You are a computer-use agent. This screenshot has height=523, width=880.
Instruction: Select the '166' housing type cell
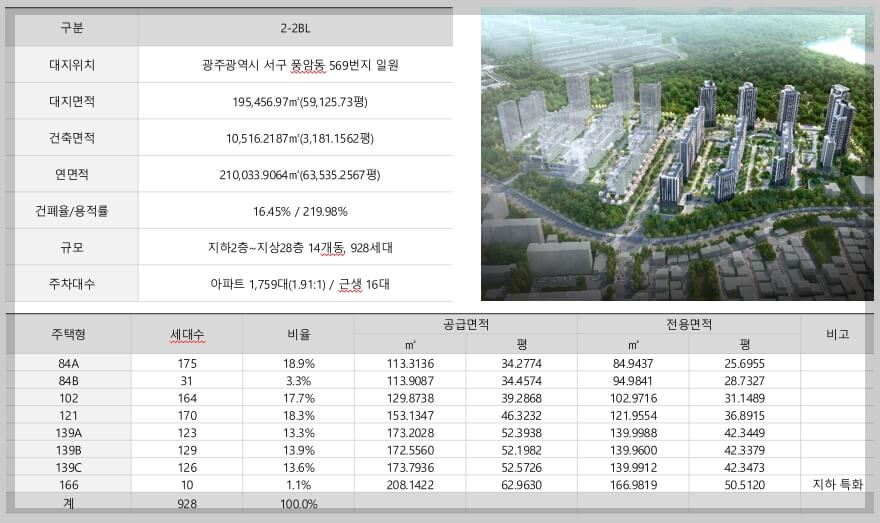68,485
